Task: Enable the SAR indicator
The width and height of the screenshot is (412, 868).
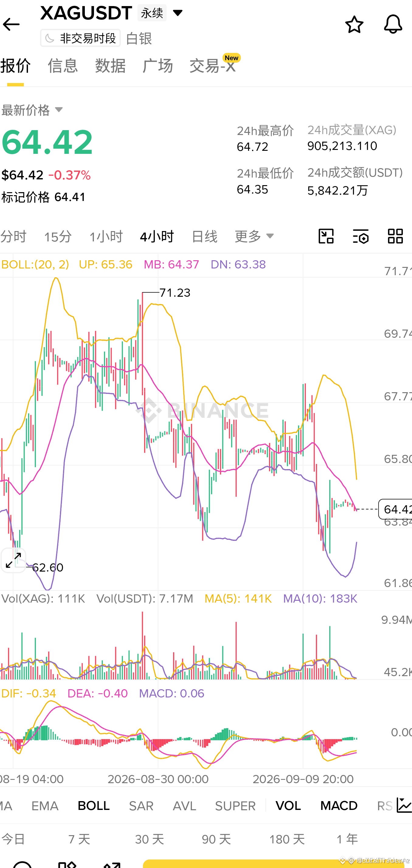Action: (141, 806)
